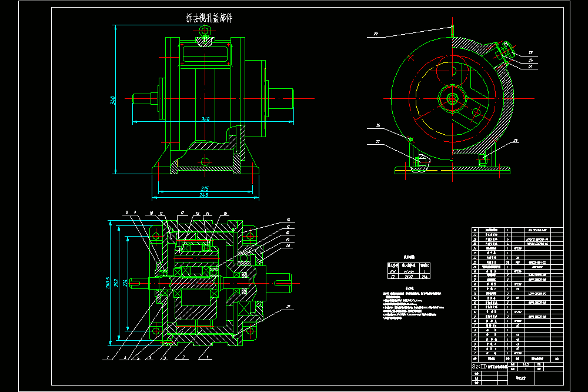Screen dimensions: 588x392
Task: Select the 262 vertical dimension text
Action: [x=116, y=282]
